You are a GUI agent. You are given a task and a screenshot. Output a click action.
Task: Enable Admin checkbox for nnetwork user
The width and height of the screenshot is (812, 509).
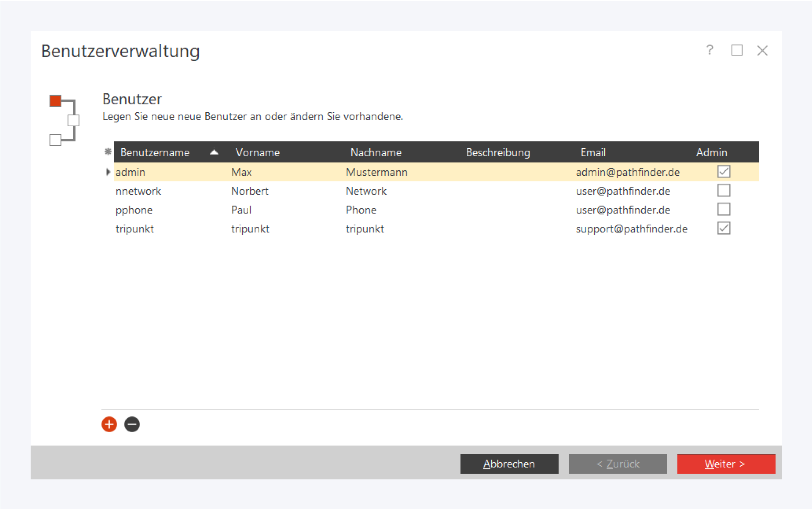tap(724, 190)
